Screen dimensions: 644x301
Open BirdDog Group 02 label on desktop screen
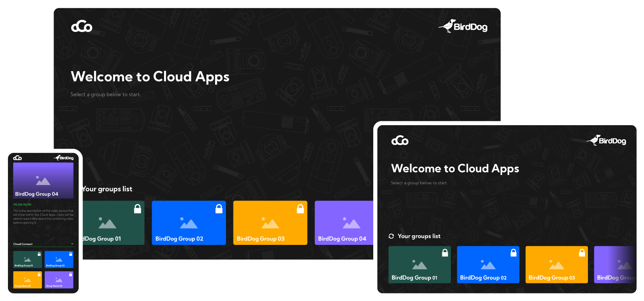179,239
